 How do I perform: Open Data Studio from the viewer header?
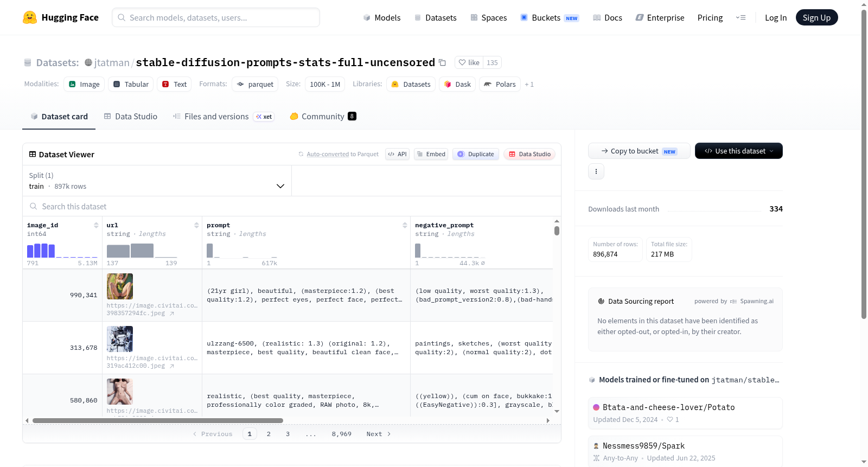click(x=529, y=154)
